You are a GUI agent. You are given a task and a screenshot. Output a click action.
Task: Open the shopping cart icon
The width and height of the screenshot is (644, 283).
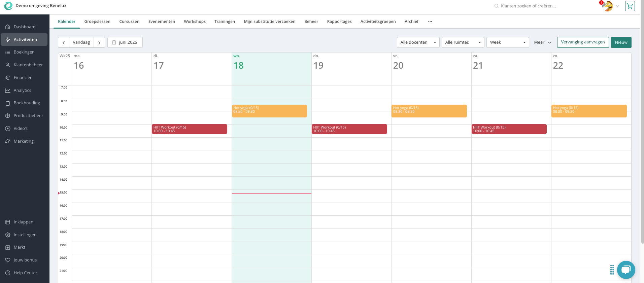click(x=630, y=6)
